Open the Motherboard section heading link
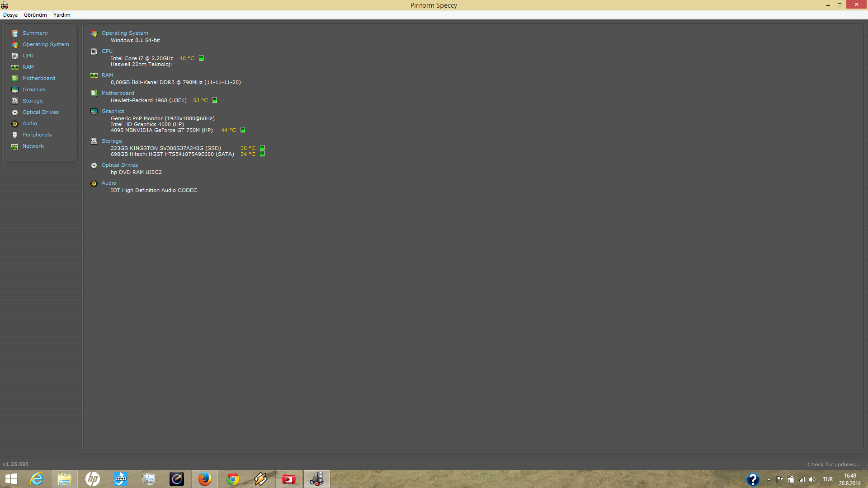Viewport: 868px width, 488px height. point(118,93)
